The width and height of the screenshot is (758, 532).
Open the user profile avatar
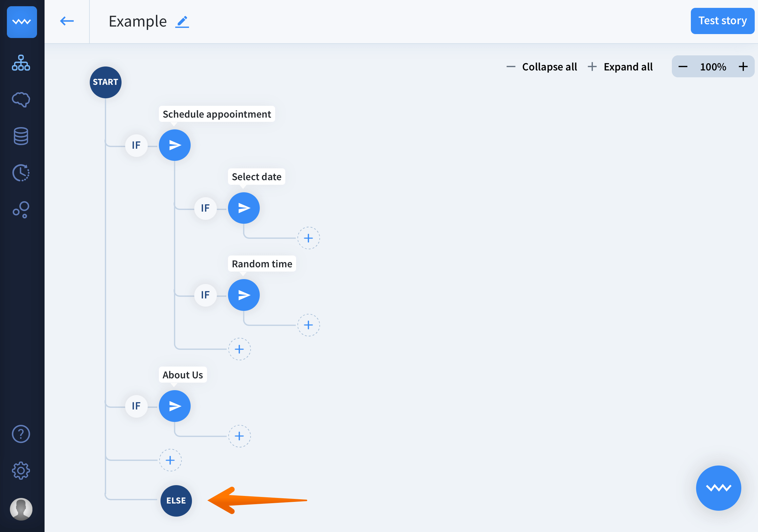pos(21,509)
